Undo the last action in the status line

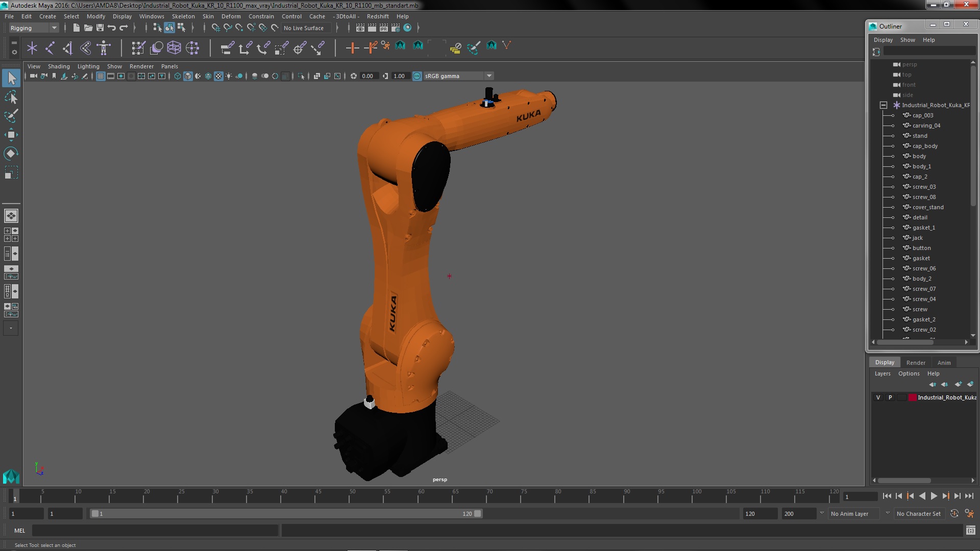(111, 28)
